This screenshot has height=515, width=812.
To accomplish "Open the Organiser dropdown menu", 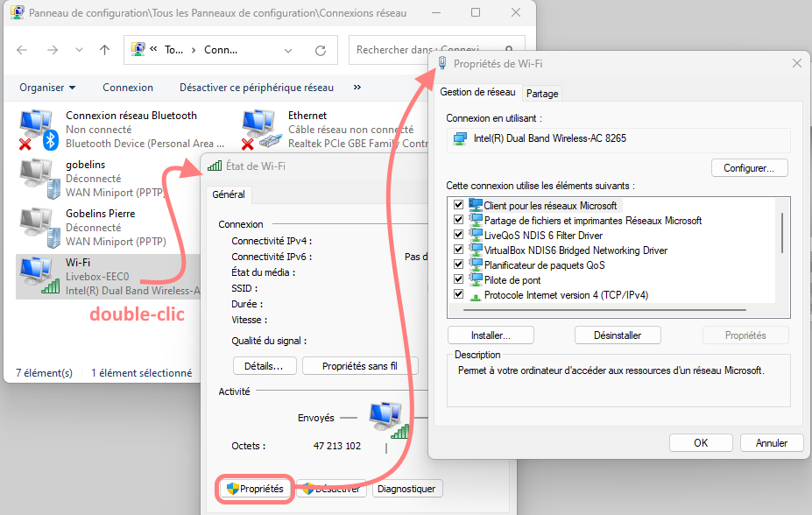I will coord(47,88).
